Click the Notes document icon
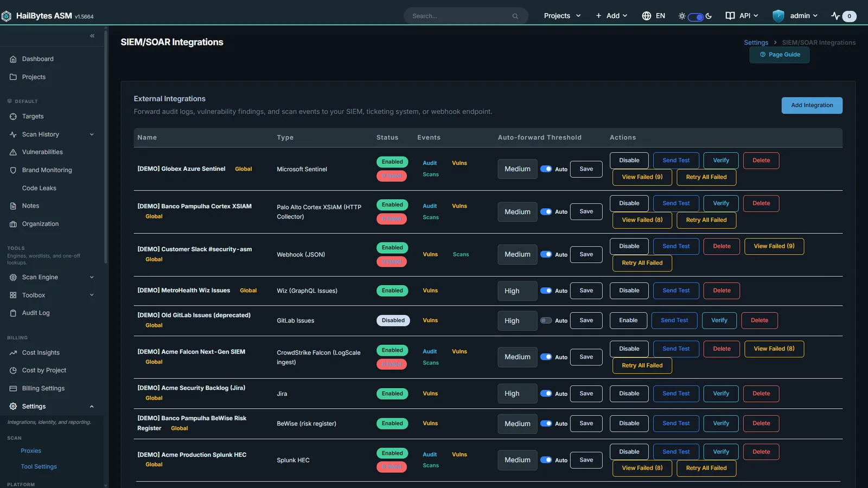Image resolution: width=868 pixels, height=488 pixels. [x=13, y=206]
